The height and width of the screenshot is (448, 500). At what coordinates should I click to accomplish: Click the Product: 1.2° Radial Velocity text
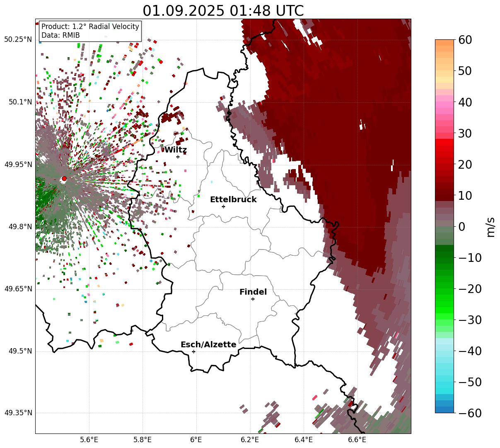coord(90,27)
